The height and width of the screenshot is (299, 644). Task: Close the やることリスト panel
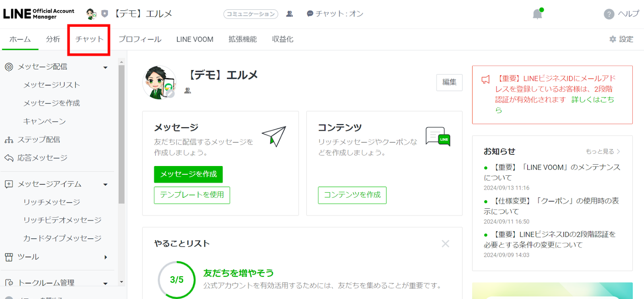coord(446,244)
